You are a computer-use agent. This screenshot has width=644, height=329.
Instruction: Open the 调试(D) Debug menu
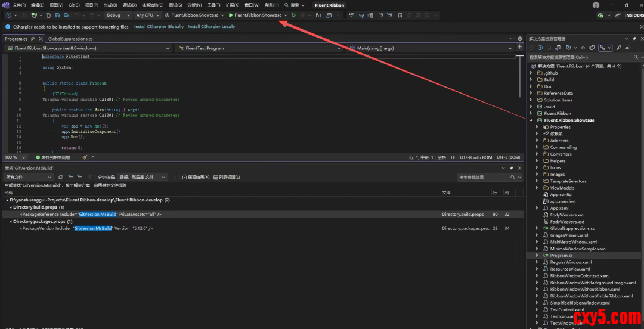pos(129,5)
